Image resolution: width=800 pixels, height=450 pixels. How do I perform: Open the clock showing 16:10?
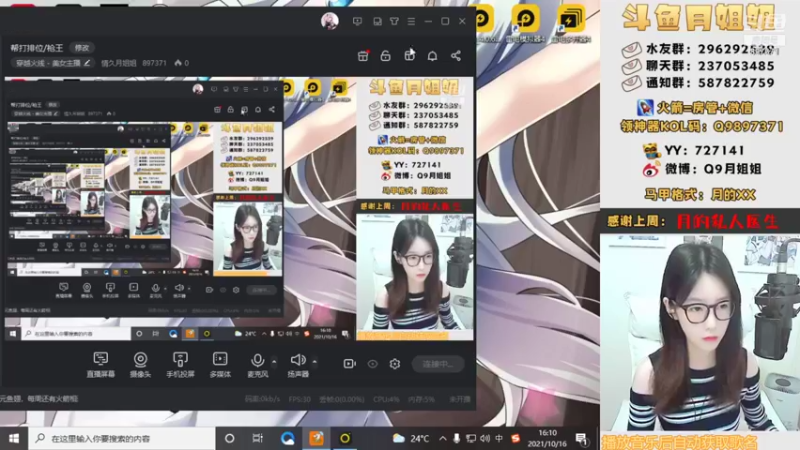(547, 438)
